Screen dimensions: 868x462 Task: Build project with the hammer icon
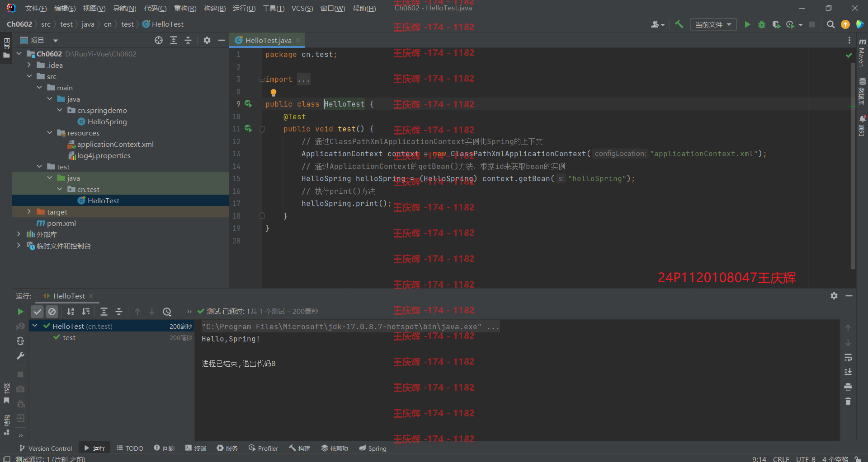coord(679,24)
